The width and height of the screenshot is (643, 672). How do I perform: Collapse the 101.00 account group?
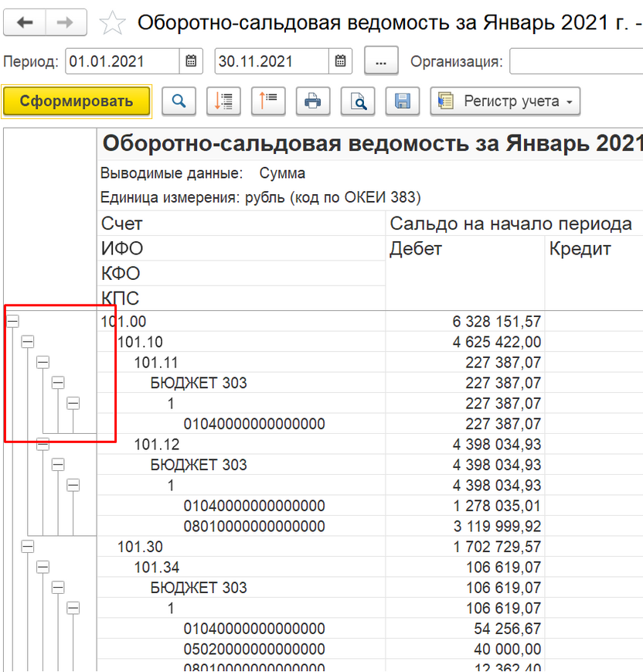(x=12, y=320)
